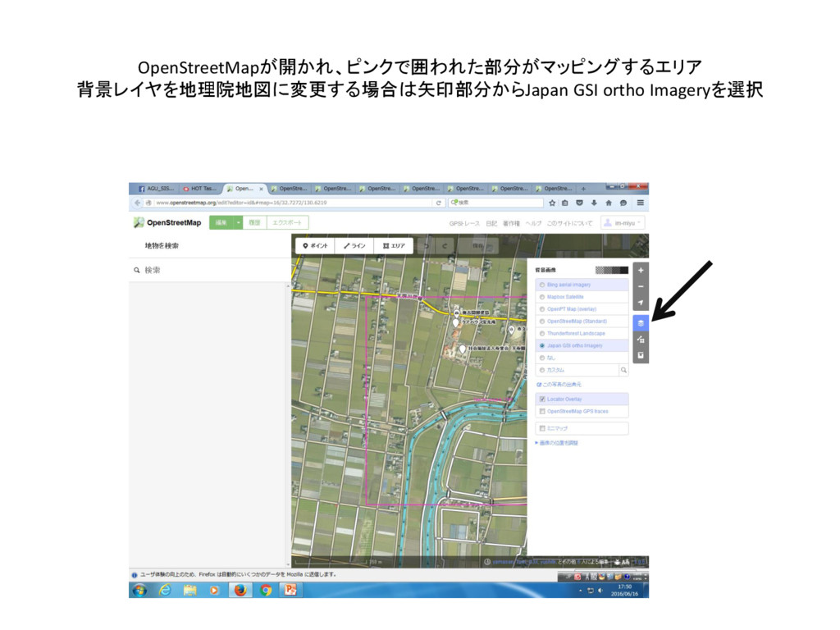Open the Firefox downloads arrow icon
840x630 pixels.
pos(594,203)
